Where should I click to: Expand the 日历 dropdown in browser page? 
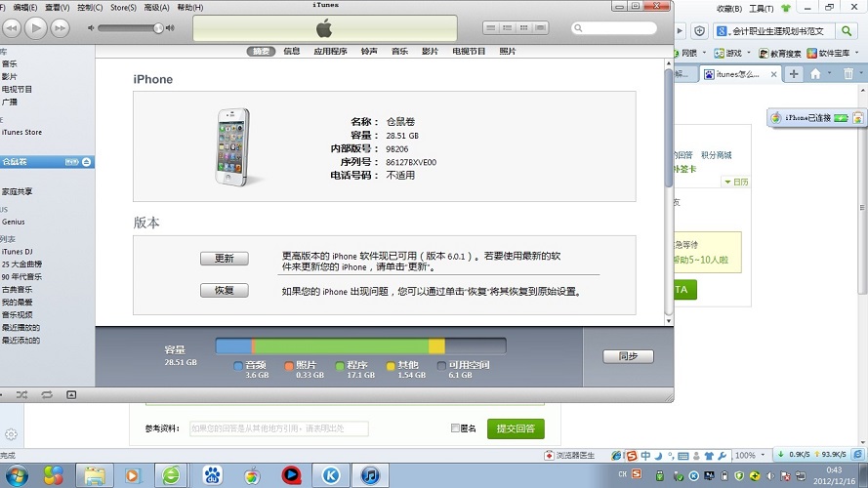click(736, 183)
